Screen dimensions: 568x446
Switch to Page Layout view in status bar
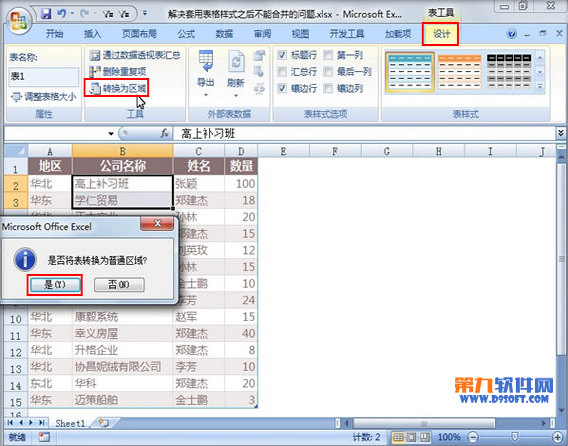pyautogui.click(x=412, y=437)
